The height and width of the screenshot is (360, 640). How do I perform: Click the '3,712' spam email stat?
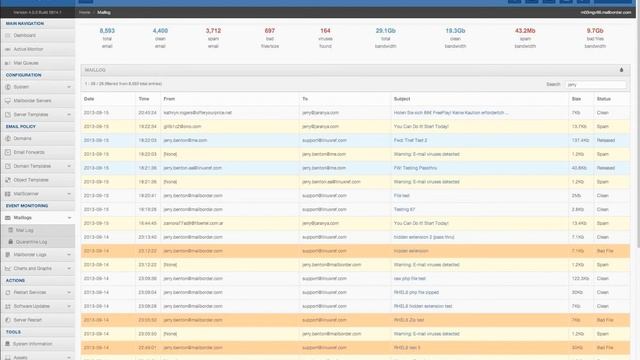(213, 31)
